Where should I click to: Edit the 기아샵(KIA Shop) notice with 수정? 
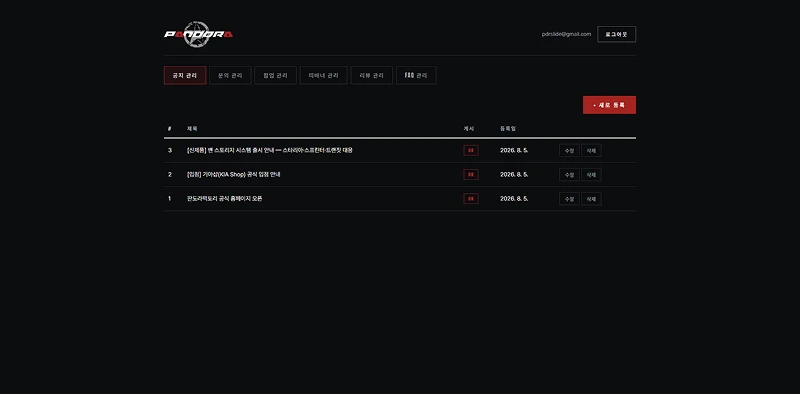click(x=569, y=175)
